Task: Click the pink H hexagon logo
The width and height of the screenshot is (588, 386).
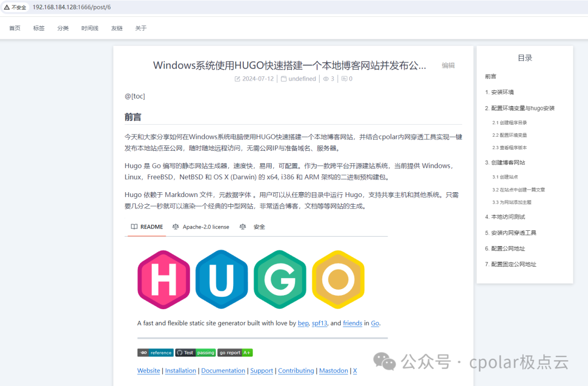Action: [x=164, y=280]
